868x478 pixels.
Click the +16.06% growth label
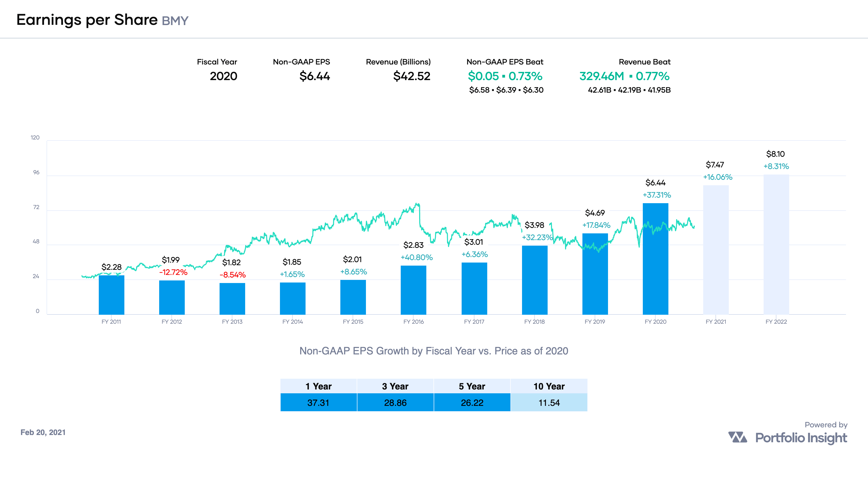tap(718, 177)
